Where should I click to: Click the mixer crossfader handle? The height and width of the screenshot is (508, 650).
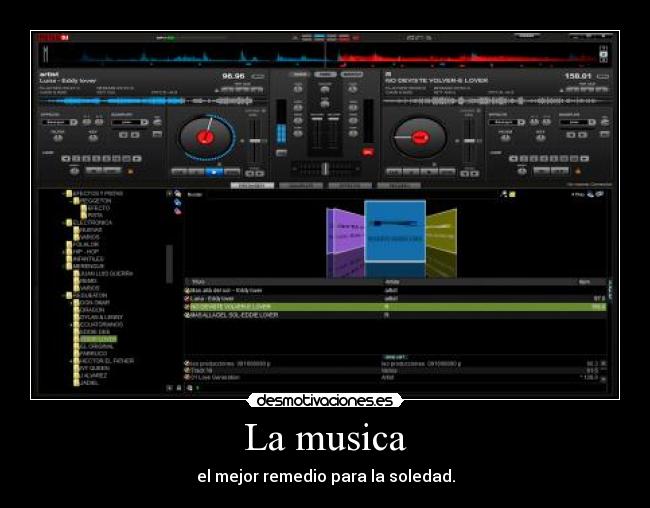click(325, 168)
